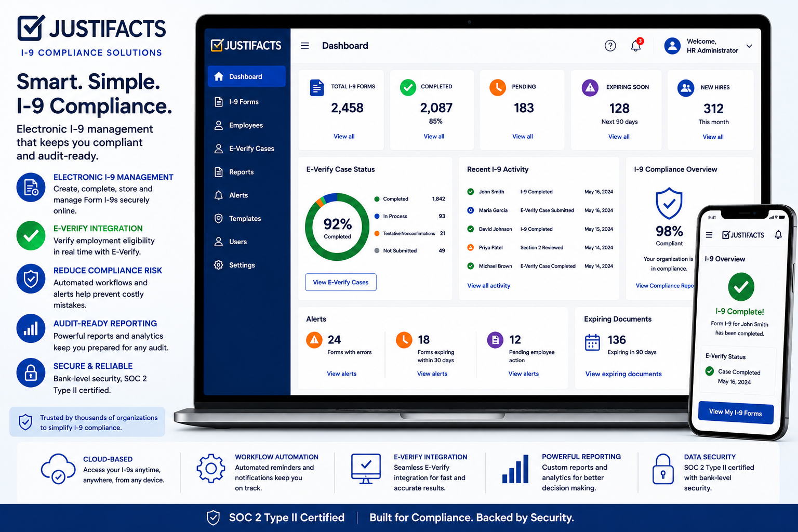
Task: Click the Settings gear icon in sidebar
Action: [x=219, y=265]
